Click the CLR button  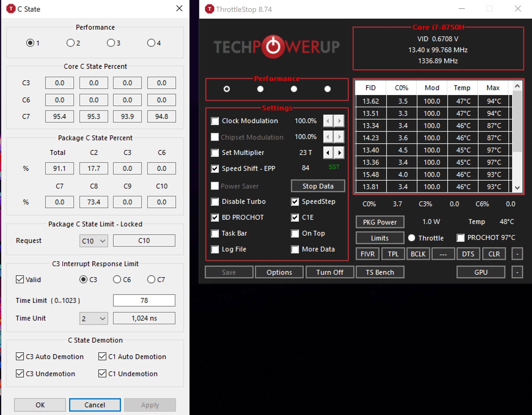click(x=494, y=254)
